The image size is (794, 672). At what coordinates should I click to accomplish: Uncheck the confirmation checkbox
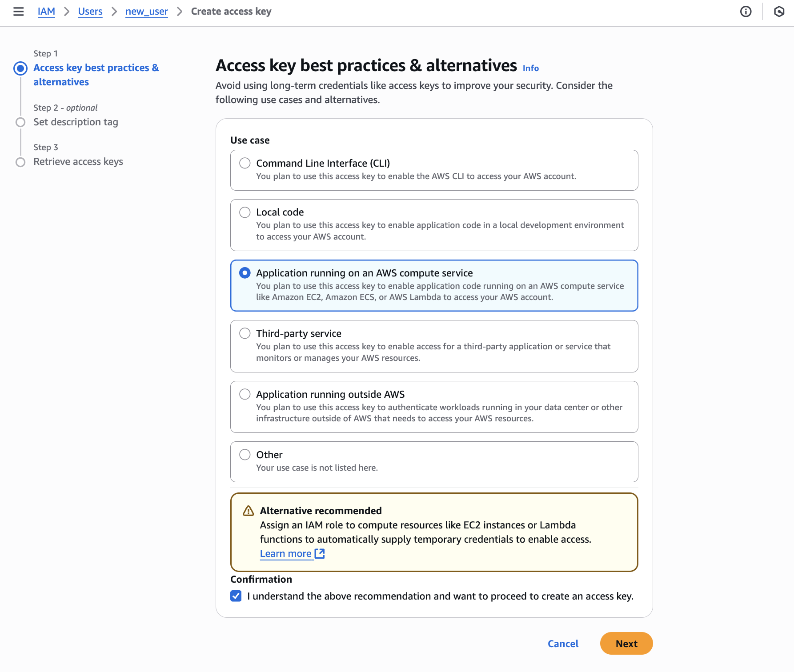pyautogui.click(x=236, y=596)
